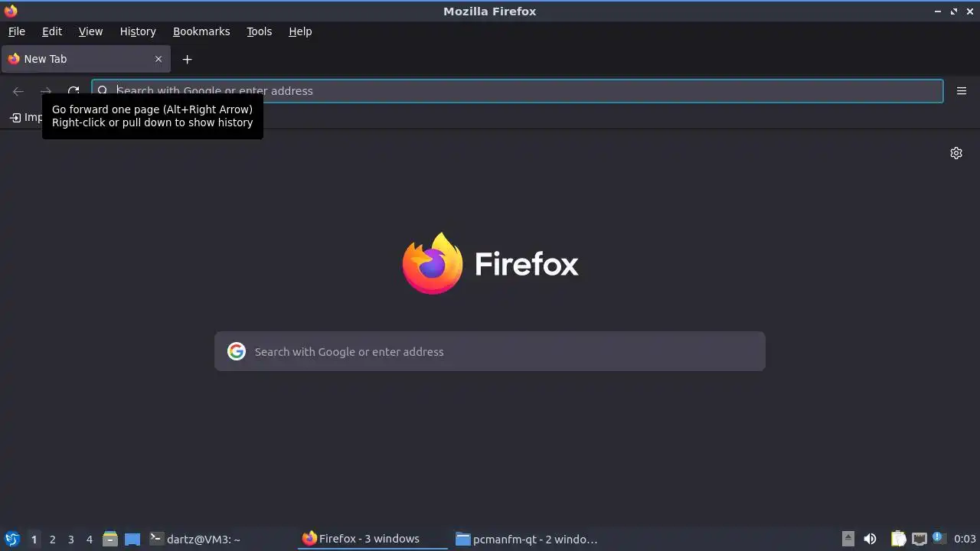Minimize the Mozilla Firefox window
The width and height of the screenshot is (980, 551).
pos(938,11)
